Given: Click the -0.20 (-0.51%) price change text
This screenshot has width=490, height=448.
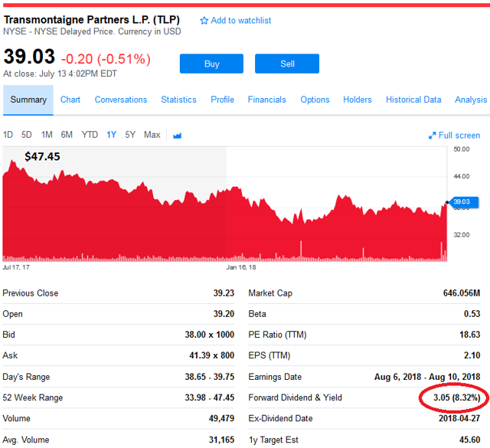Looking at the screenshot, I should point(106,59).
